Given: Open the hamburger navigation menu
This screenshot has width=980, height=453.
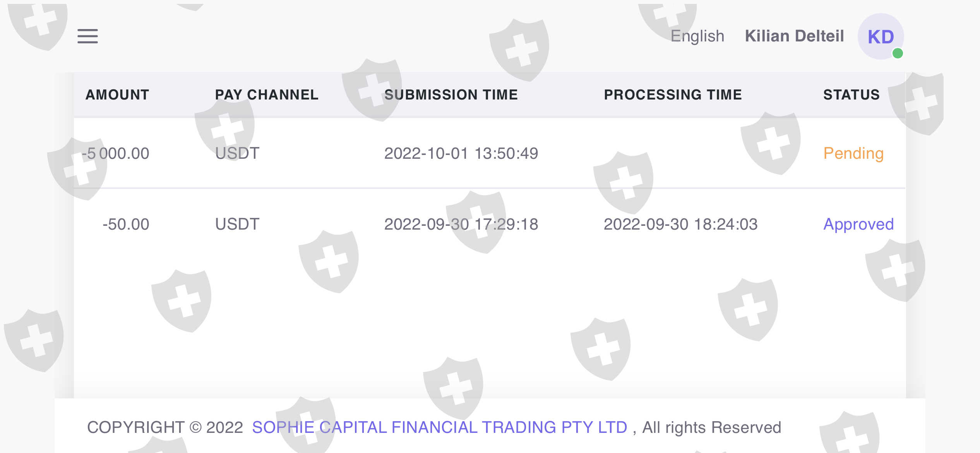Looking at the screenshot, I should pos(87,36).
